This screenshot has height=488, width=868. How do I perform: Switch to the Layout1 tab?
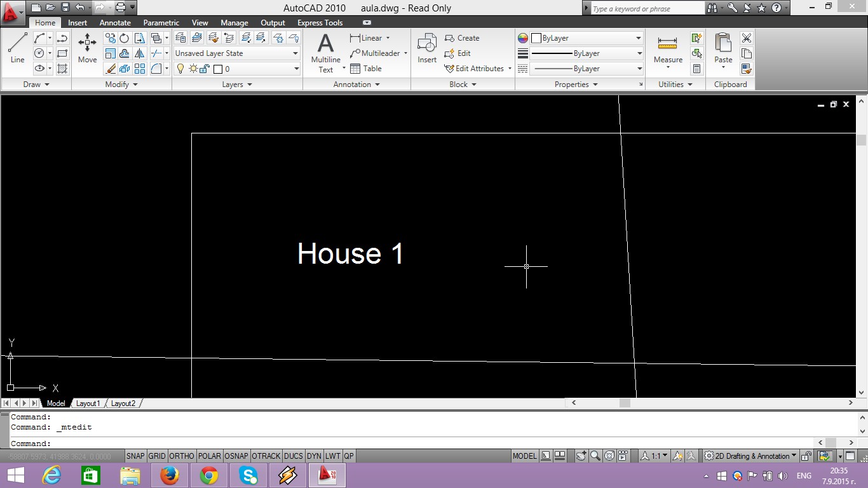[88, 403]
